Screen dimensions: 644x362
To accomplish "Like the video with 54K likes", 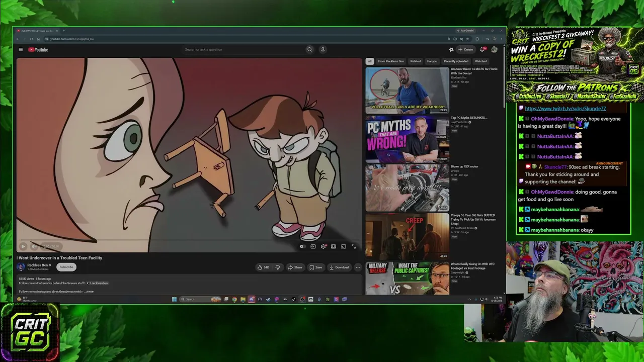I will click(263, 267).
